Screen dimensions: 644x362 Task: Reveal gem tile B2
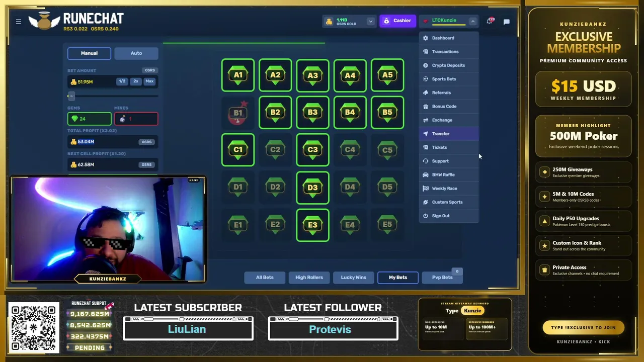[x=275, y=113]
